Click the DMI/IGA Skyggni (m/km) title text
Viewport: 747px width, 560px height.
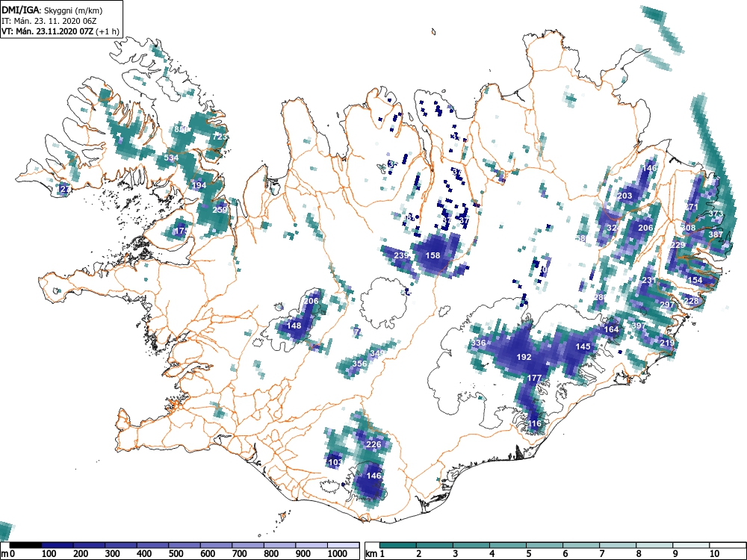click(52, 10)
